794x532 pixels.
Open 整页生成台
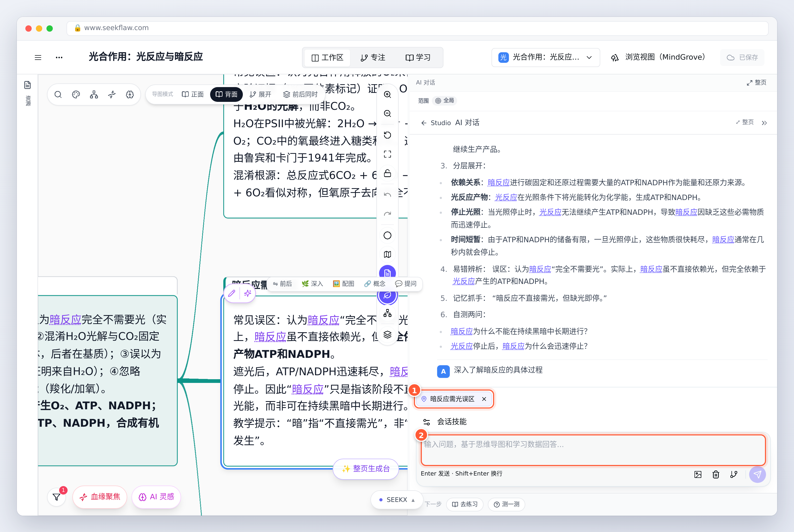(x=366, y=469)
